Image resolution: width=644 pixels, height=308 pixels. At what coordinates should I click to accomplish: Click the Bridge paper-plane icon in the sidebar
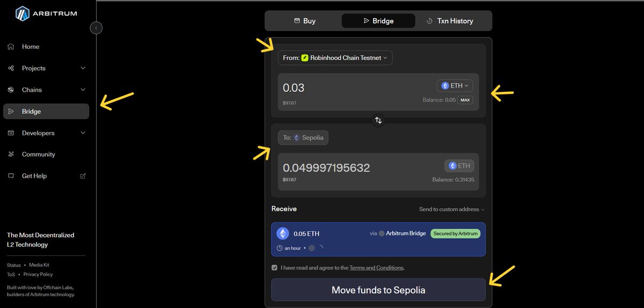click(x=11, y=111)
